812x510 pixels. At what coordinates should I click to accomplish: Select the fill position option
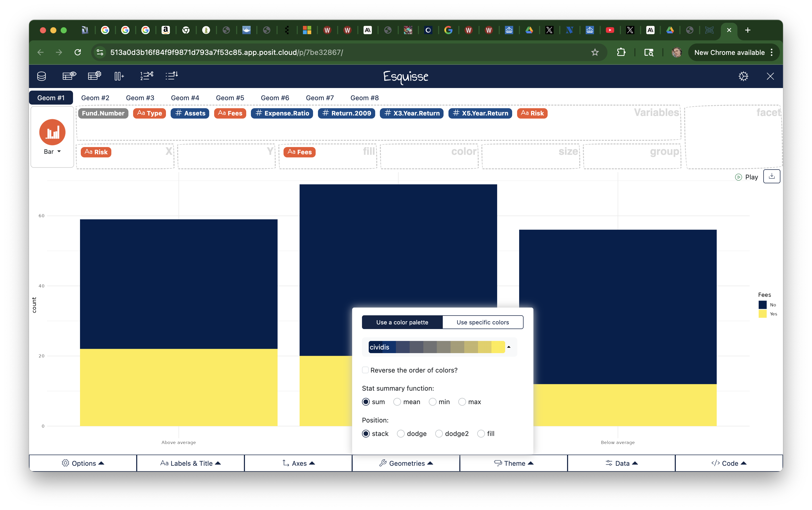481,433
